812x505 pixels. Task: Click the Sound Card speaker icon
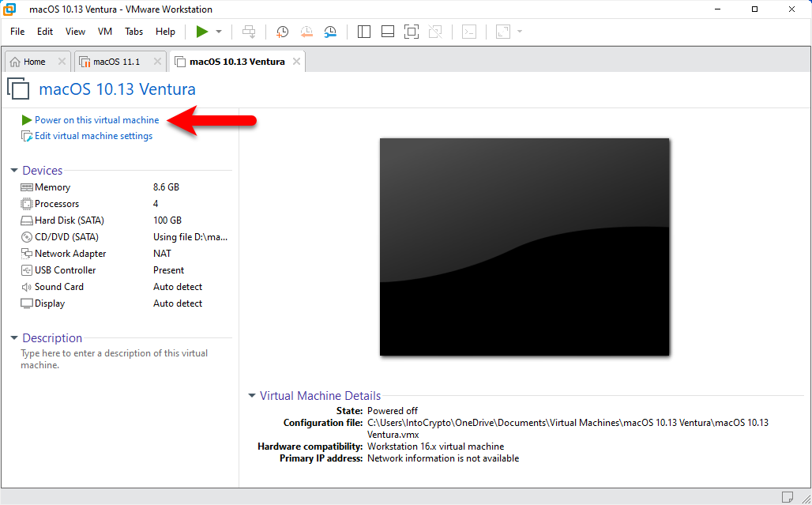[26, 287]
